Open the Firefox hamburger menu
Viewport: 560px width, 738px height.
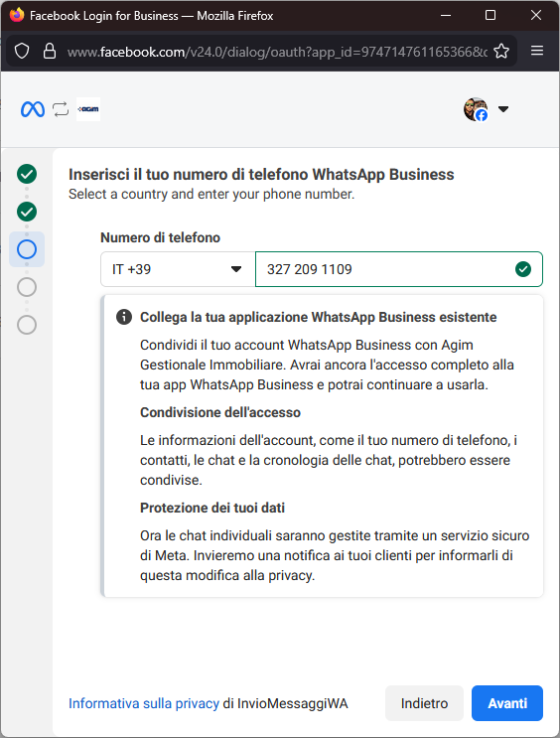click(537, 51)
